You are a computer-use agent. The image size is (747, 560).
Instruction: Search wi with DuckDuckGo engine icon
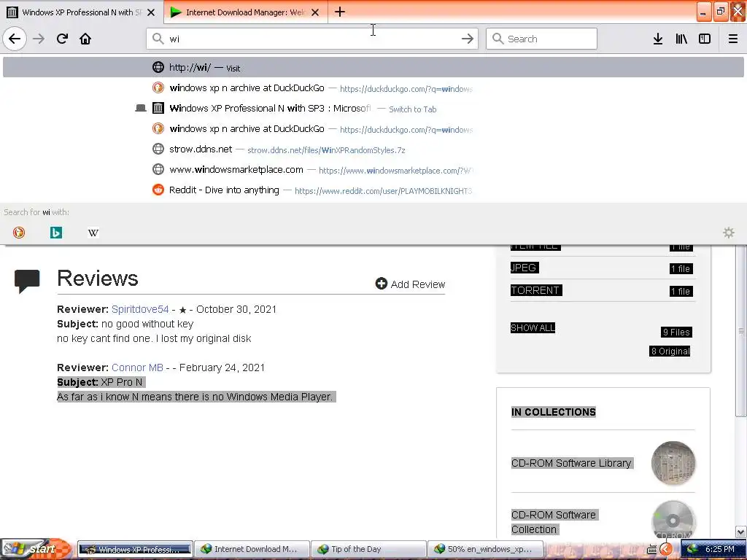pos(18,233)
